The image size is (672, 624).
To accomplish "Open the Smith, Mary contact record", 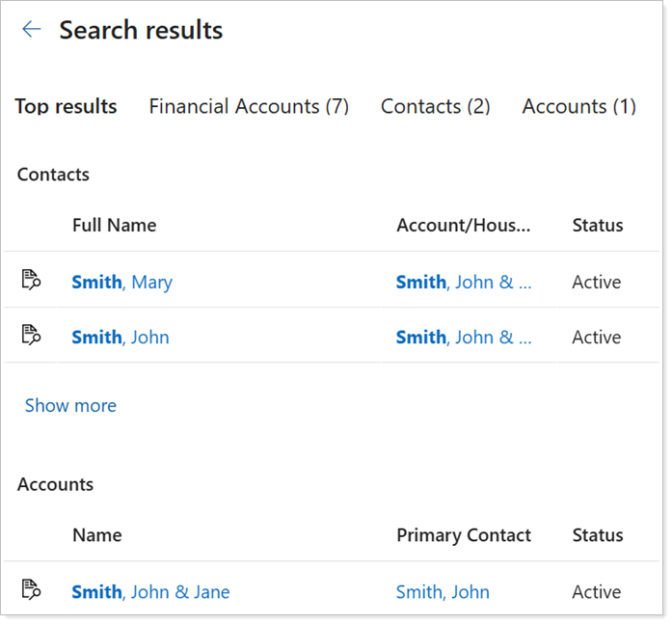I will (122, 283).
